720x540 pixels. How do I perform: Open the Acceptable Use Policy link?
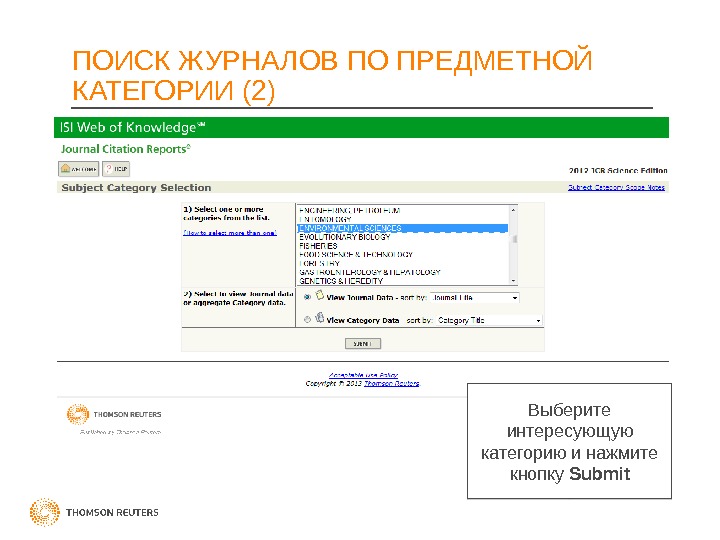click(363, 375)
